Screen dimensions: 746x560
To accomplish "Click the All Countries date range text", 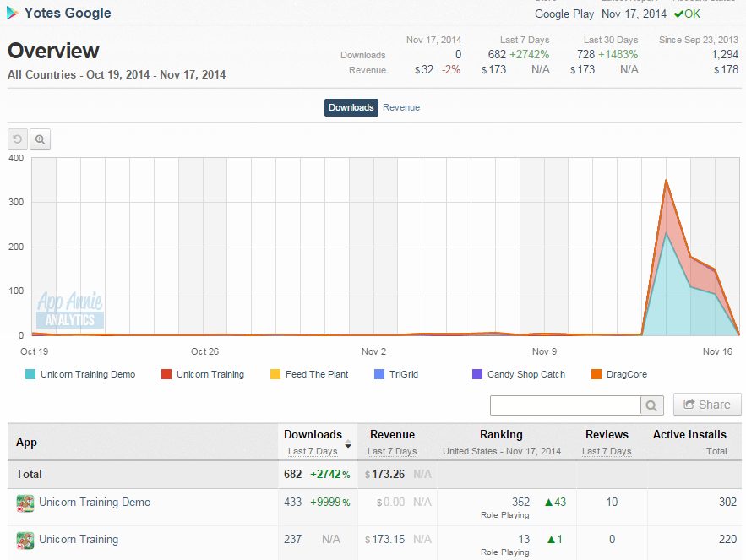I will [117, 74].
